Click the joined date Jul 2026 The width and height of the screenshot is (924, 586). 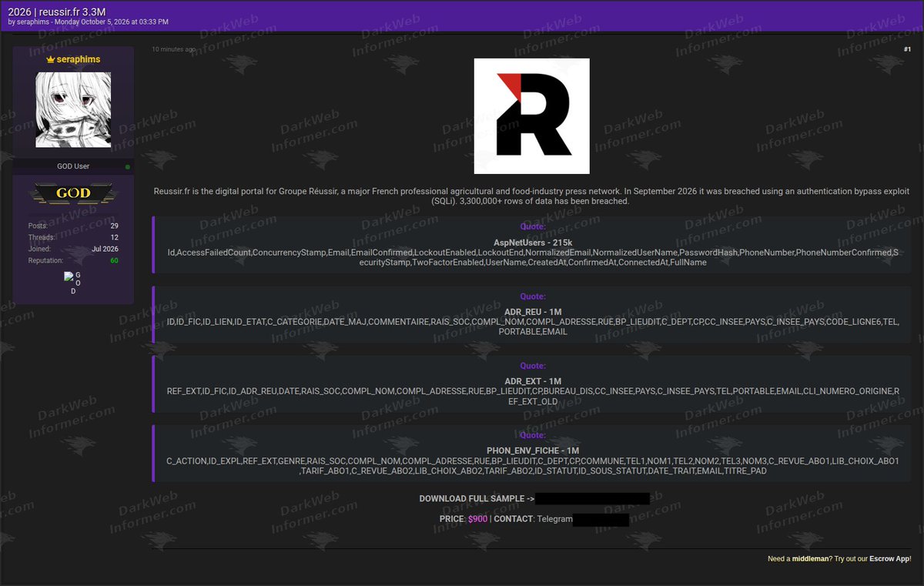coord(105,249)
